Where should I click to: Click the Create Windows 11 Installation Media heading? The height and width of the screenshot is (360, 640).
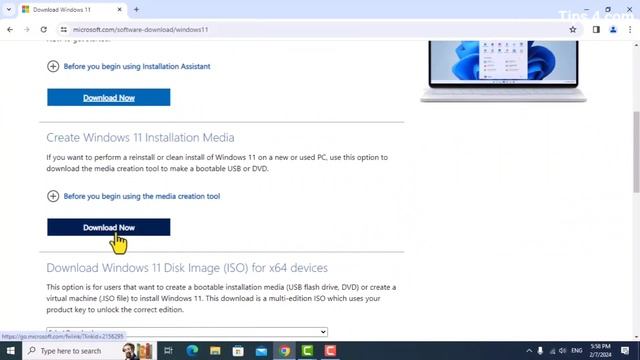[x=140, y=138]
